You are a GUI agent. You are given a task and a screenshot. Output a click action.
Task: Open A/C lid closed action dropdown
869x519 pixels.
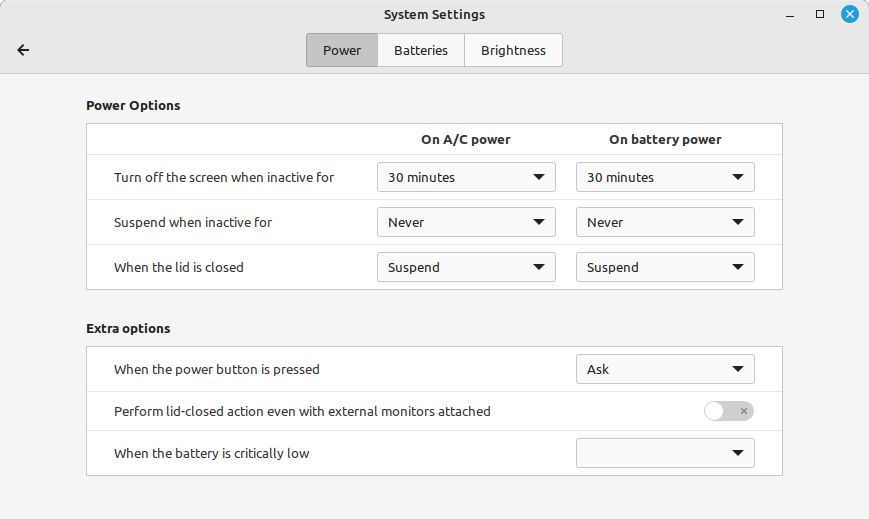tap(466, 267)
